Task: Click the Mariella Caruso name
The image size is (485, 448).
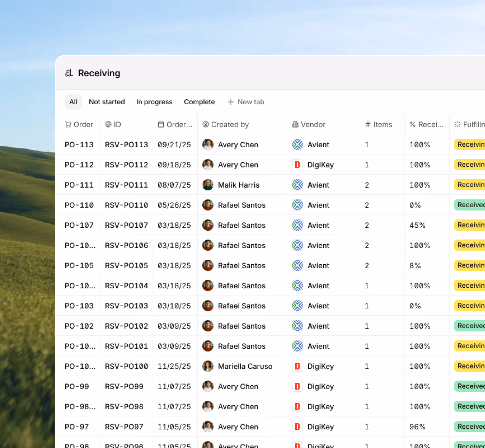Action: click(x=245, y=366)
